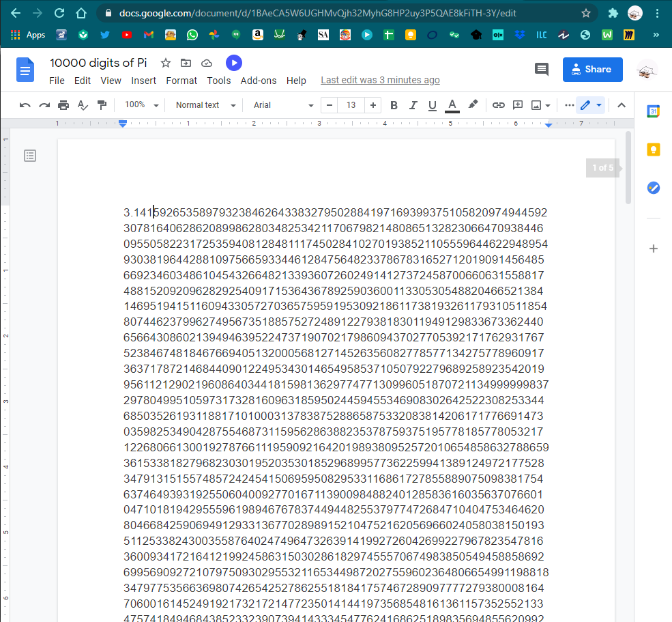Screen dimensions: 672x622
Task: Open the Tools menu
Action: click(x=218, y=81)
